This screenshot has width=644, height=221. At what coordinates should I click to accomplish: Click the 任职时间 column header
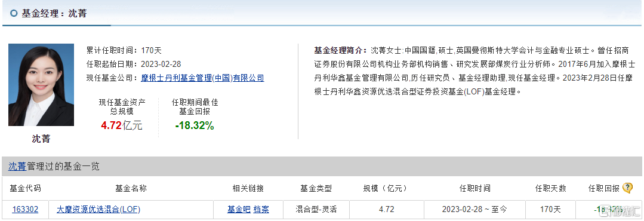[x=474, y=189]
